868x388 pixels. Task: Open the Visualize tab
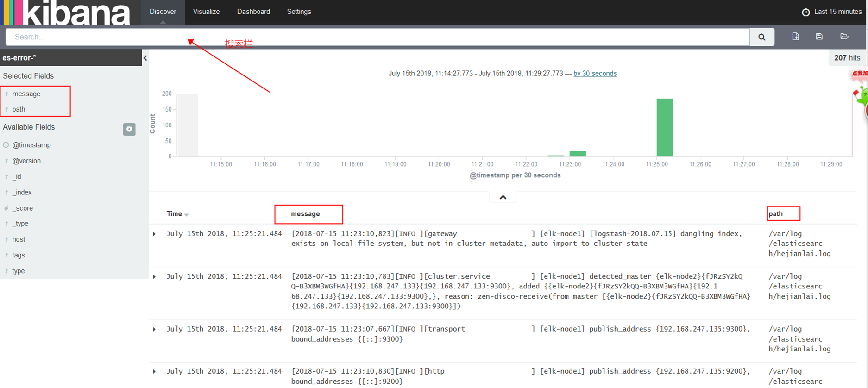click(206, 12)
